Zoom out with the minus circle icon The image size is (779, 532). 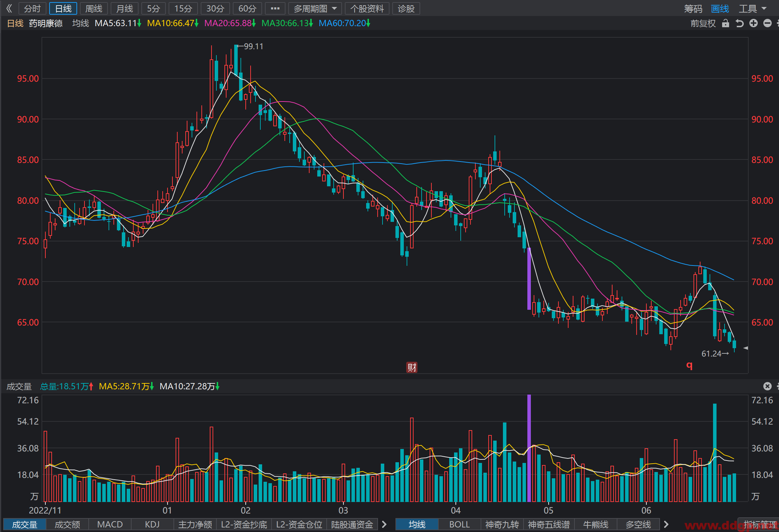coord(767,23)
